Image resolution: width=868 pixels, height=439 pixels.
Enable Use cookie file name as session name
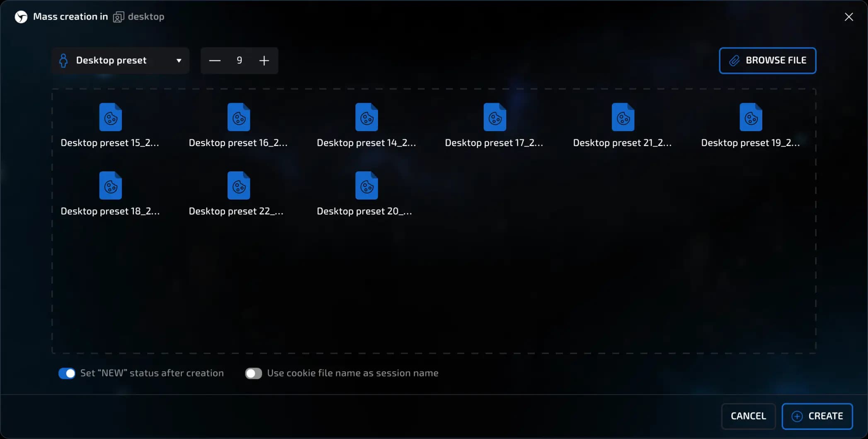pos(253,373)
